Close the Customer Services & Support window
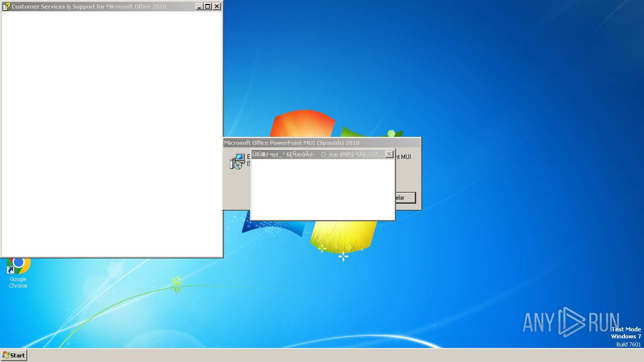Image resolution: width=644 pixels, height=362 pixels. pos(217,7)
